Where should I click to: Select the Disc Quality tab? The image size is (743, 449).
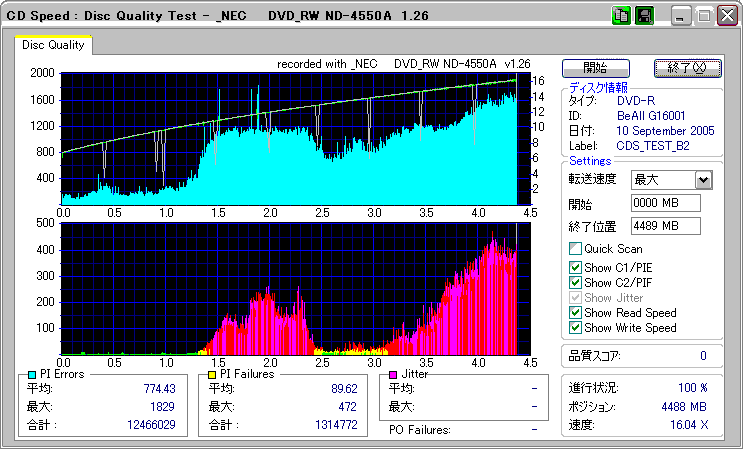[x=53, y=45]
